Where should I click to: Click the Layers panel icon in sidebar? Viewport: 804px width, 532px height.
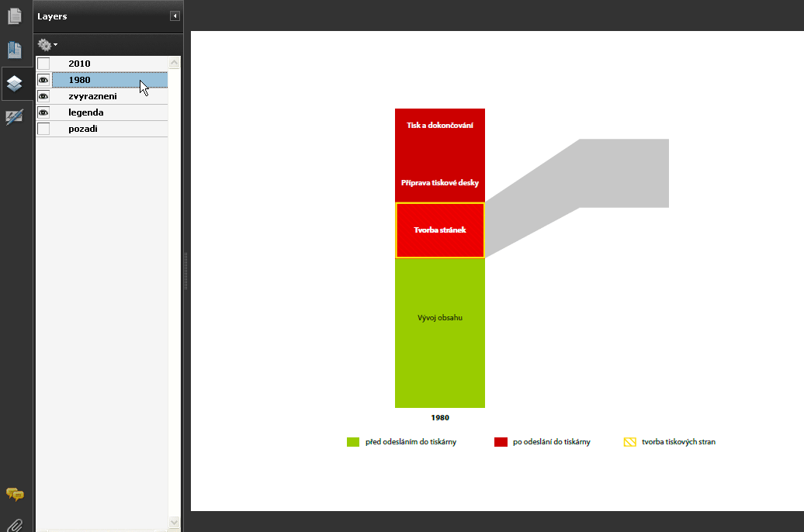(x=15, y=83)
